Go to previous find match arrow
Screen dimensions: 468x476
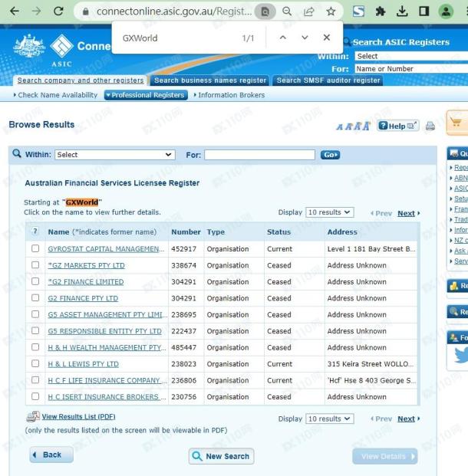click(283, 38)
